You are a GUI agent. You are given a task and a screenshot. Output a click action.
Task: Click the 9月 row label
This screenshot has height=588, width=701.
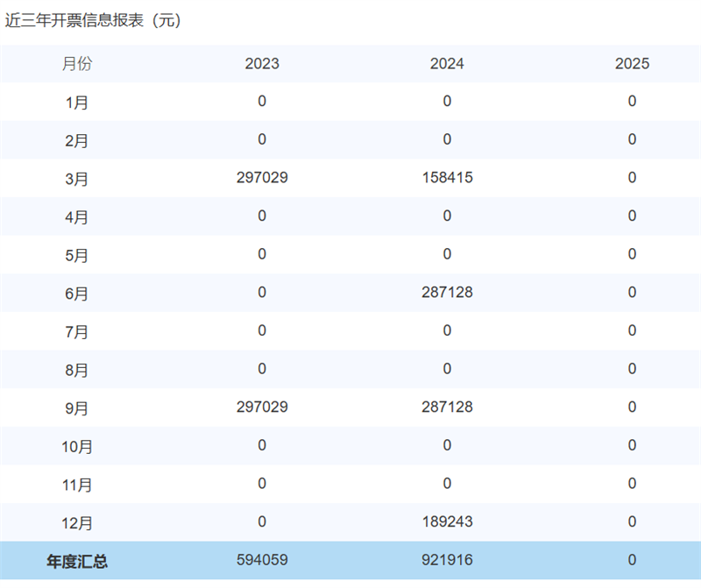tap(75, 407)
